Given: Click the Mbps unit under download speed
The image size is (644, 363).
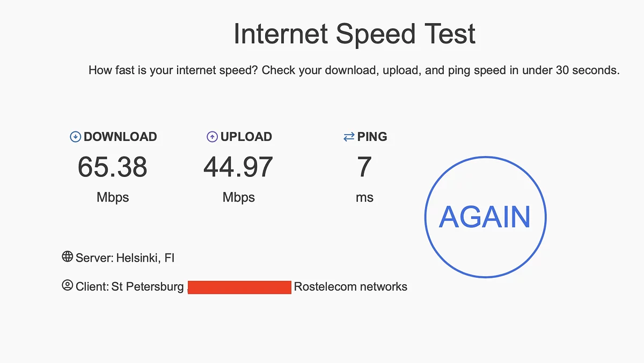Looking at the screenshot, I should [113, 197].
